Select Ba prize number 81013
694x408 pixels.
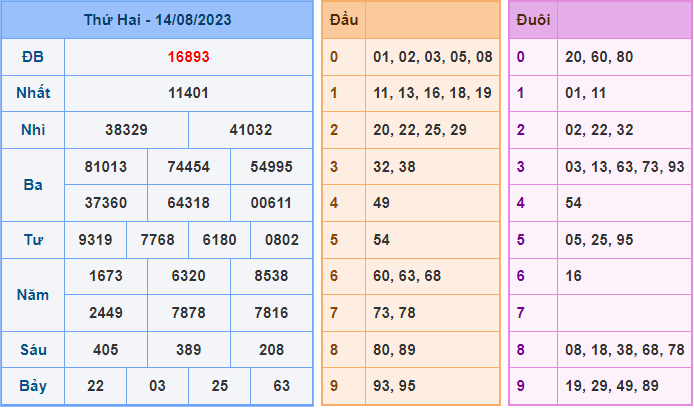106,167
